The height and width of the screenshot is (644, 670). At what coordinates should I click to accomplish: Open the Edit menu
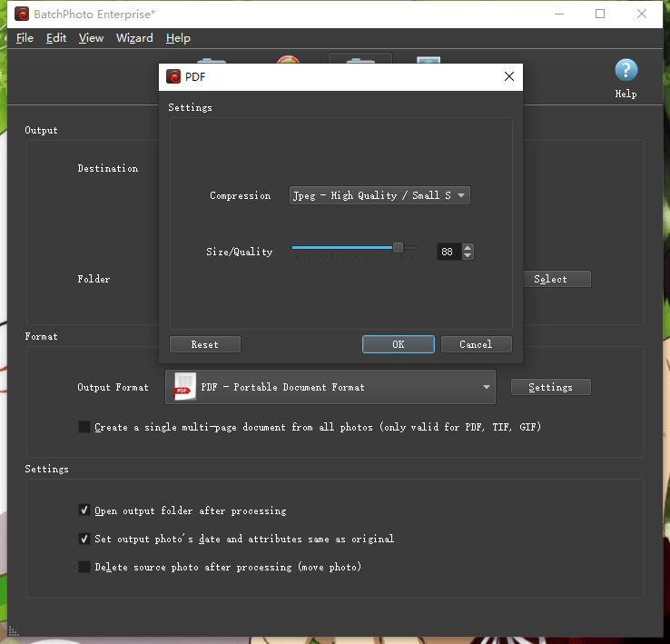tap(56, 38)
